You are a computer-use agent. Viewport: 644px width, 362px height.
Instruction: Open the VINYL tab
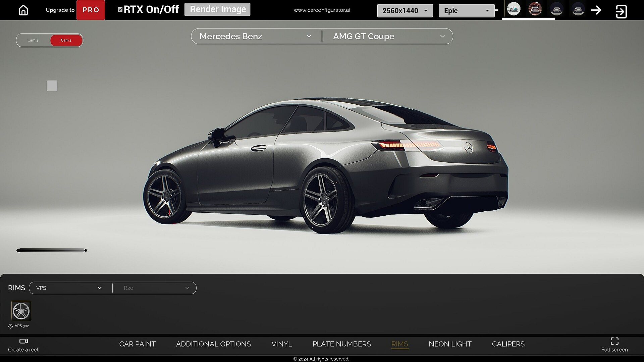(282, 344)
